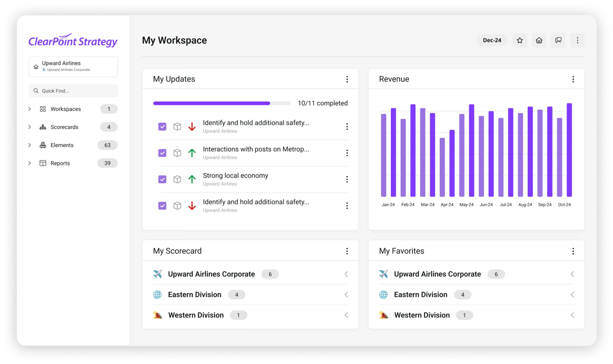Click the Reports table icon in sidebar

coord(43,163)
